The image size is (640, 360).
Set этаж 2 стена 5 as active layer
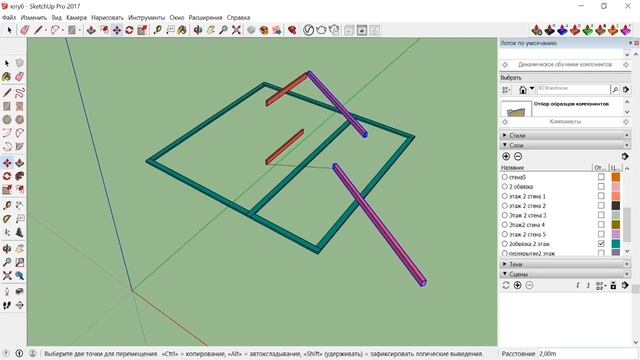(x=504, y=234)
